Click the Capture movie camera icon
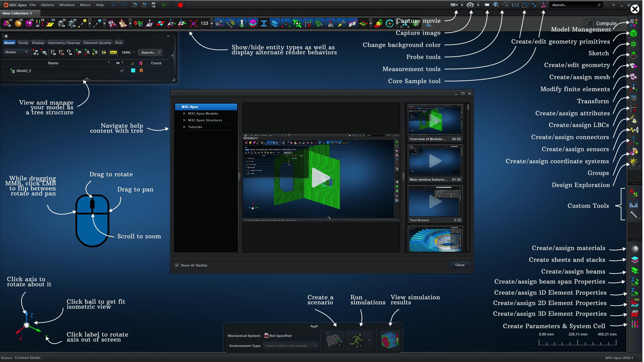The image size is (644, 362). click(454, 5)
